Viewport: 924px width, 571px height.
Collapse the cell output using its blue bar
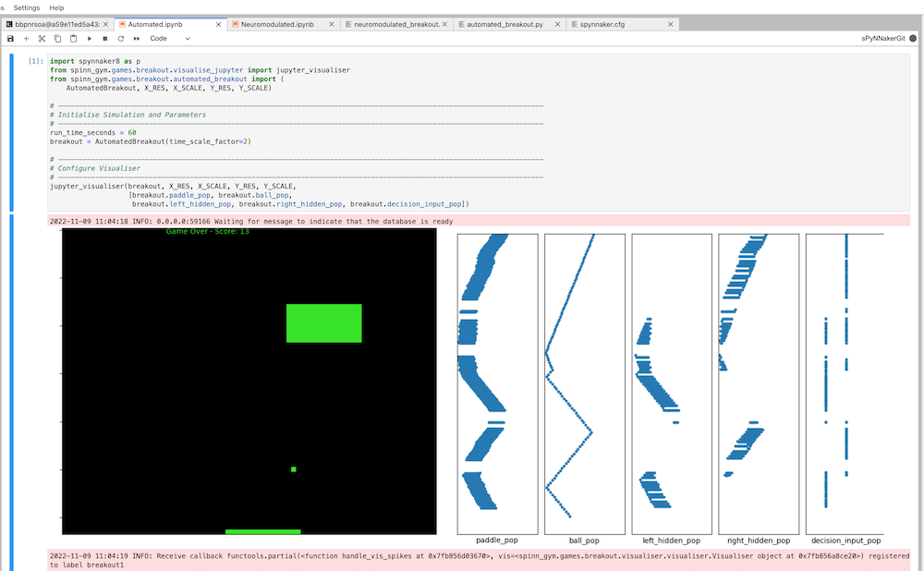(11, 393)
